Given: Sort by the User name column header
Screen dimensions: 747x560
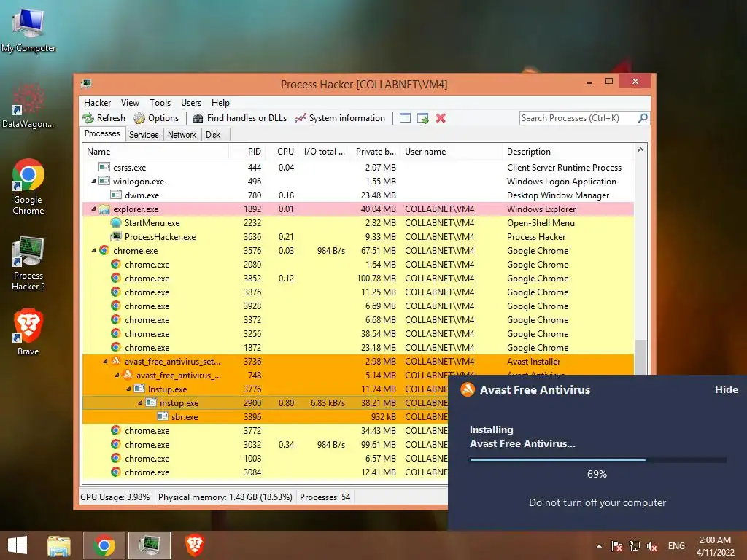Looking at the screenshot, I should [451, 152].
